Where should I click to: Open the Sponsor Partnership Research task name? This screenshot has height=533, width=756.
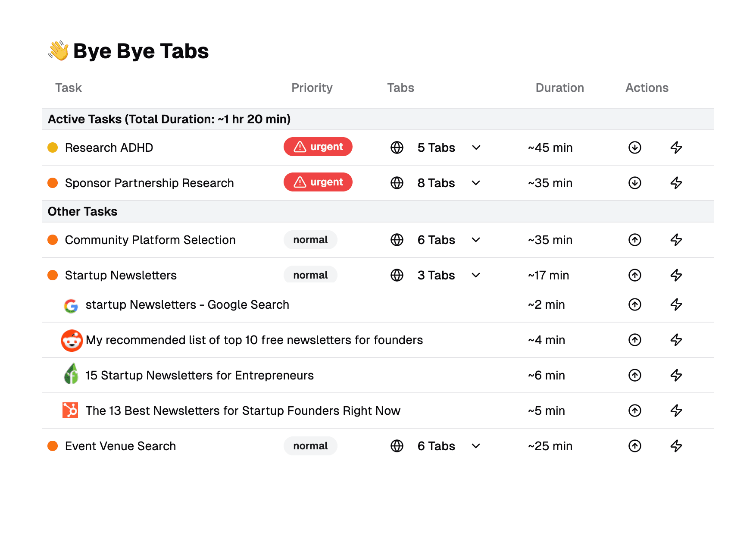point(150,183)
